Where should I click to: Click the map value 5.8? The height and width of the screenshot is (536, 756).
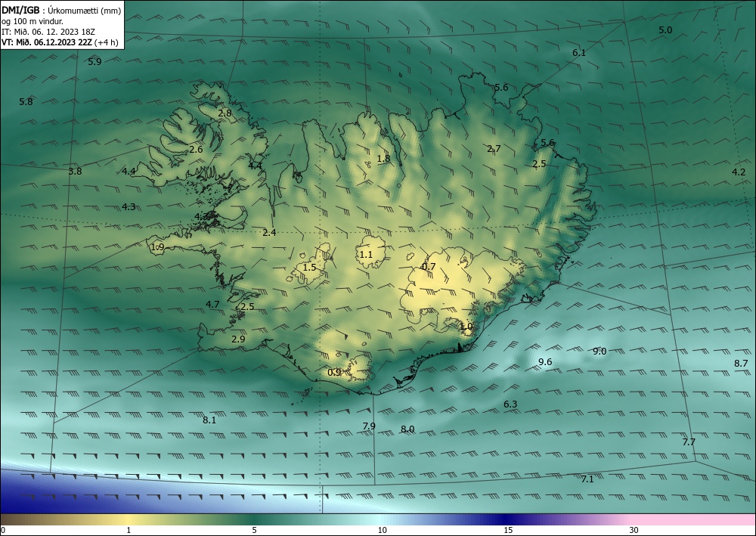click(26, 102)
